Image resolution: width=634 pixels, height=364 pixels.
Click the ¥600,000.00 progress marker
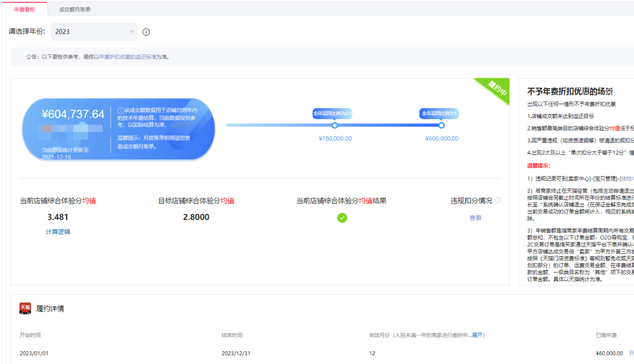pyautogui.click(x=442, y=125)
